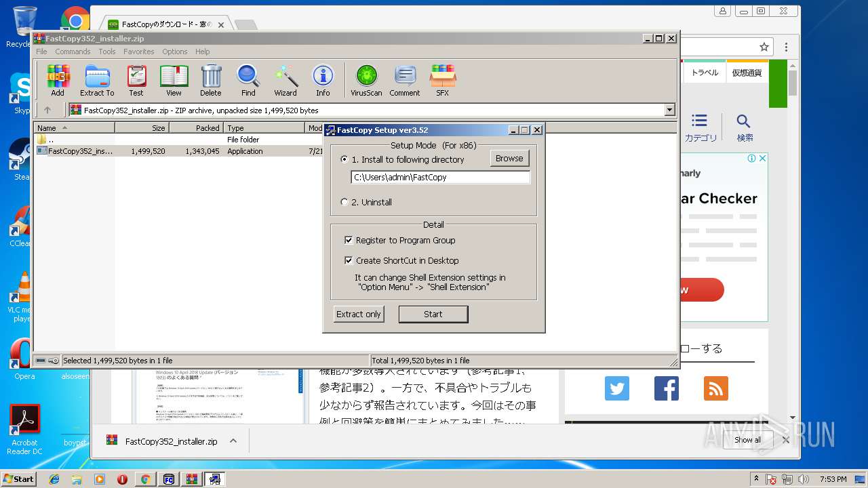
Task: Click the Browse button
Action: coord(509,159)
